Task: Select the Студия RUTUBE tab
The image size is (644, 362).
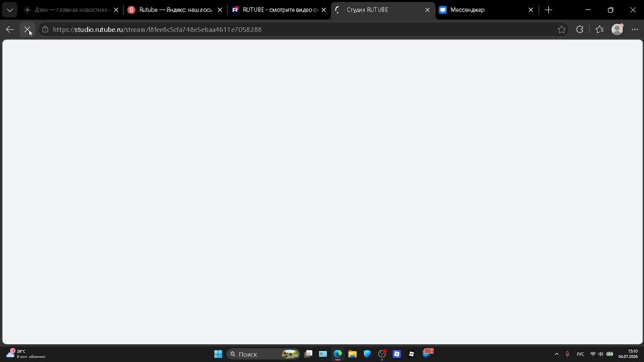Action: click(x=382, y=10)
